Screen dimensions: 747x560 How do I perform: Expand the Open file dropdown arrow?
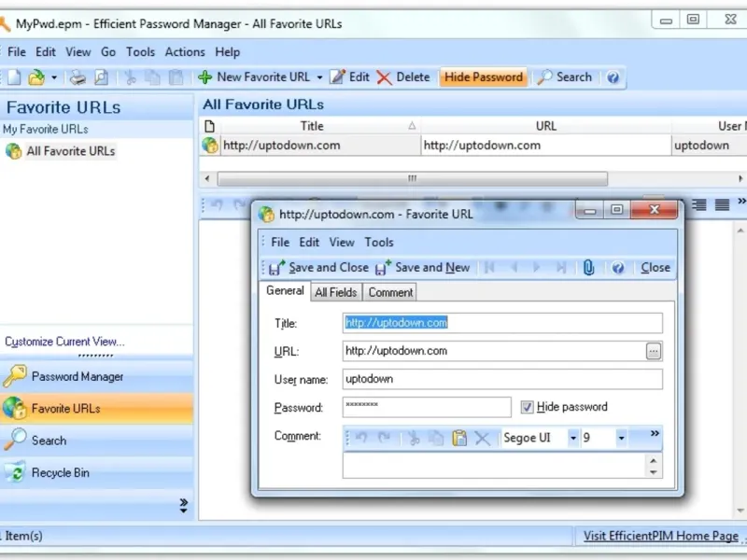click(54, 77)
